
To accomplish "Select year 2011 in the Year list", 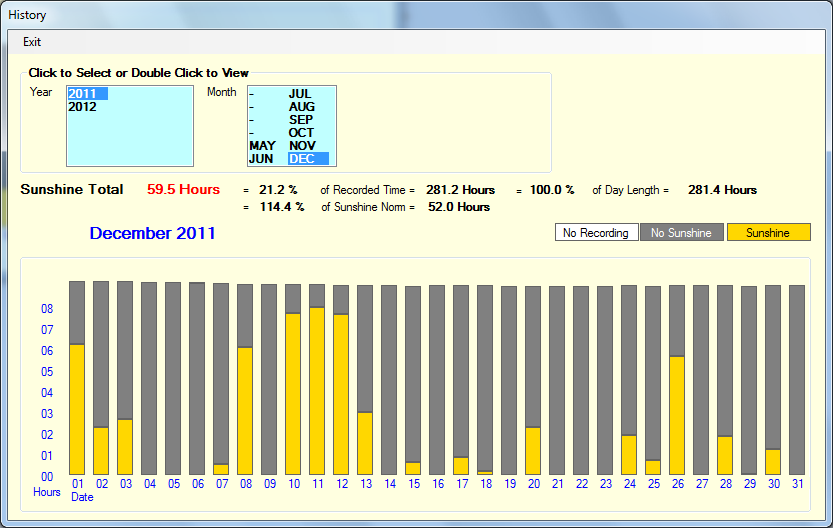I will [x=86, y=94].
